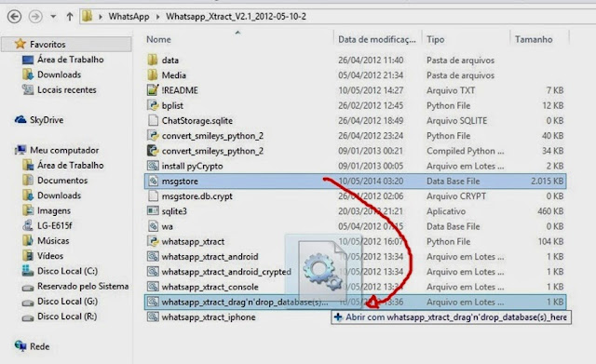
Task: Select msgstore.db.crypt file name
Action: point(196,196)
